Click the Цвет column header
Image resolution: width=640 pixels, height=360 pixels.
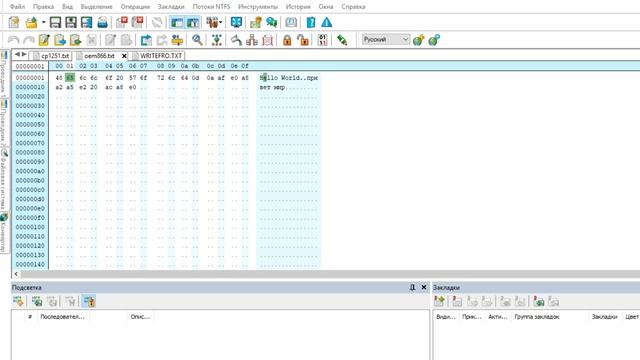tap(631, 316)
